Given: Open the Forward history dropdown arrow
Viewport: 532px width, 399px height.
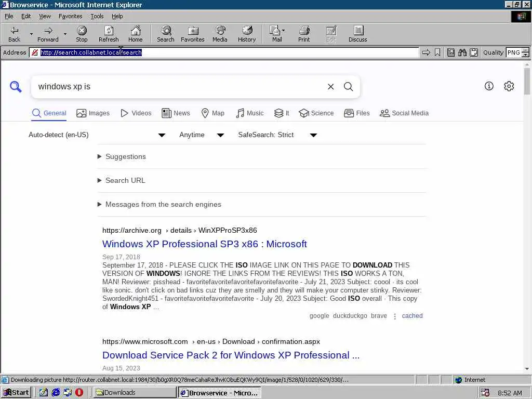Looking at the screenshot, I should pos(65,34).
